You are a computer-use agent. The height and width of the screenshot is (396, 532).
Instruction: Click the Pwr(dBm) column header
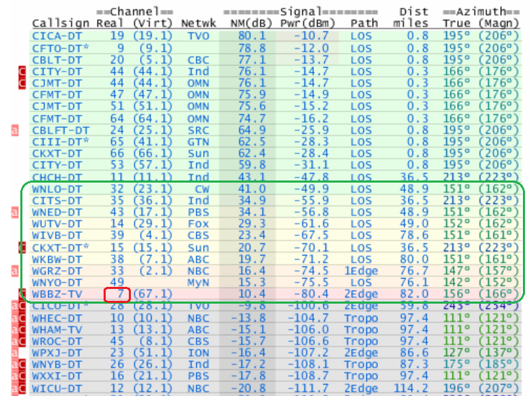[x=308, y=23]
